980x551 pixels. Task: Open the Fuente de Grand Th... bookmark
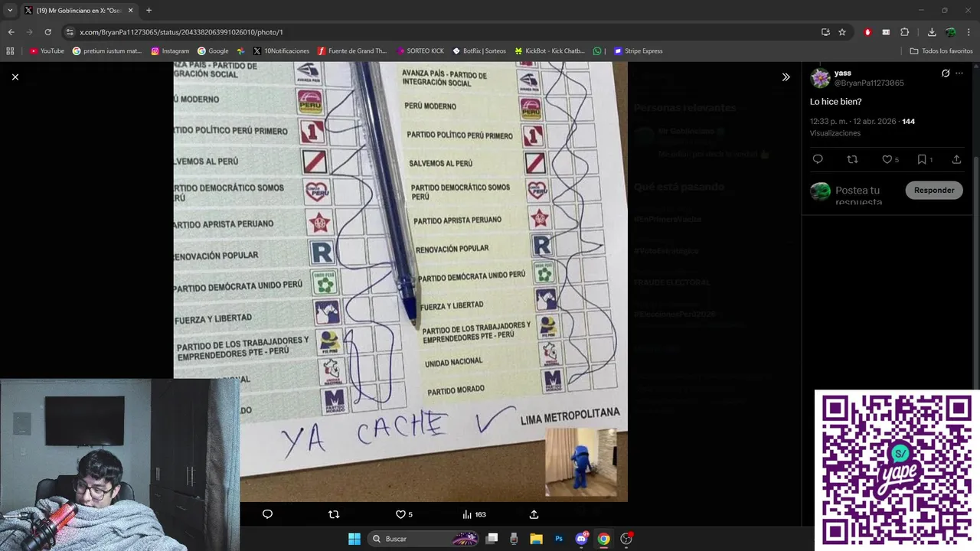coord(352,51)
